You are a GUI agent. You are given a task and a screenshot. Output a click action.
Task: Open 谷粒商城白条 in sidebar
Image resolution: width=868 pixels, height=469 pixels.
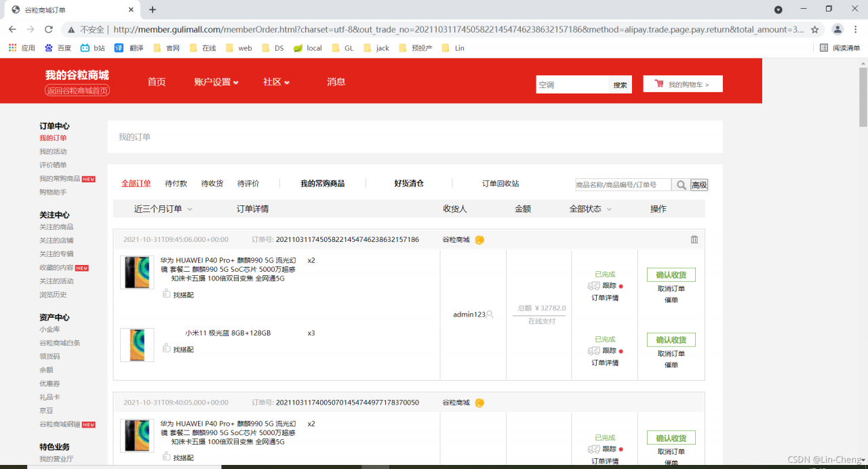pos(60,343)
